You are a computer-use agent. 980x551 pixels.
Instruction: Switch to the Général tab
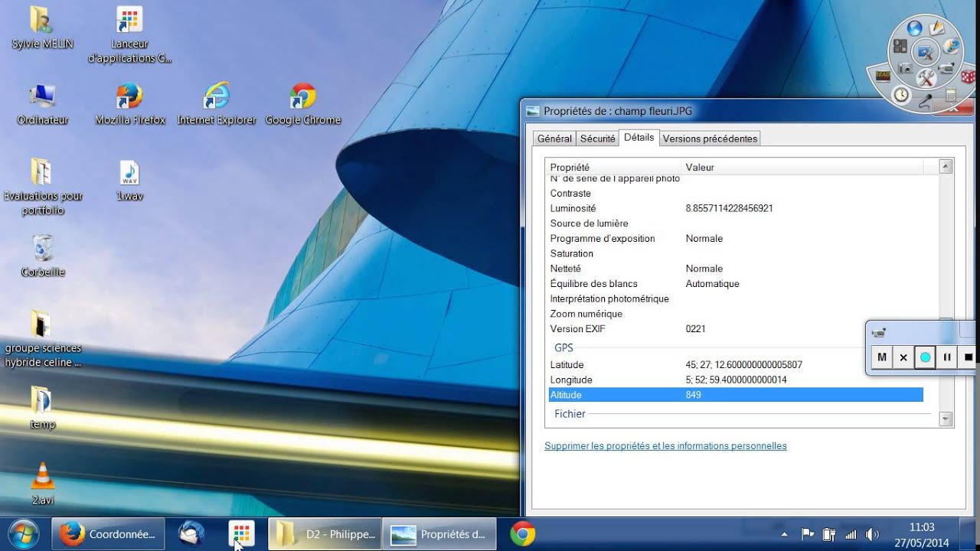tap(554, 139)
